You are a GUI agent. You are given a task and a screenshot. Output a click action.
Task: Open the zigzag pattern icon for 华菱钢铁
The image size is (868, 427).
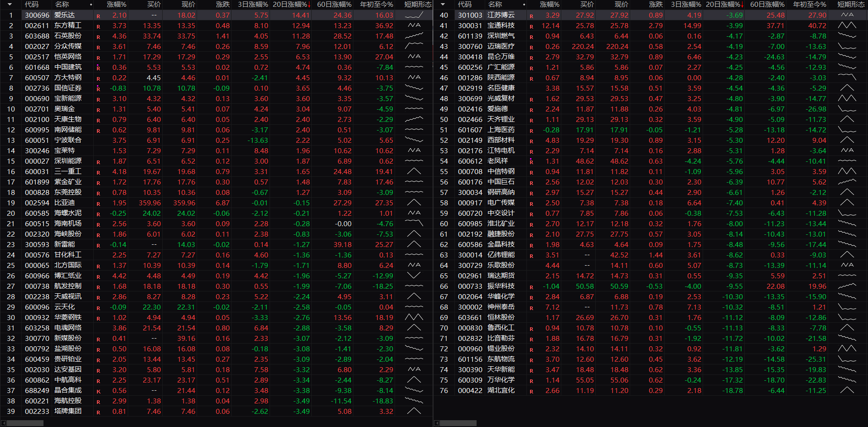tap(414, 318)
